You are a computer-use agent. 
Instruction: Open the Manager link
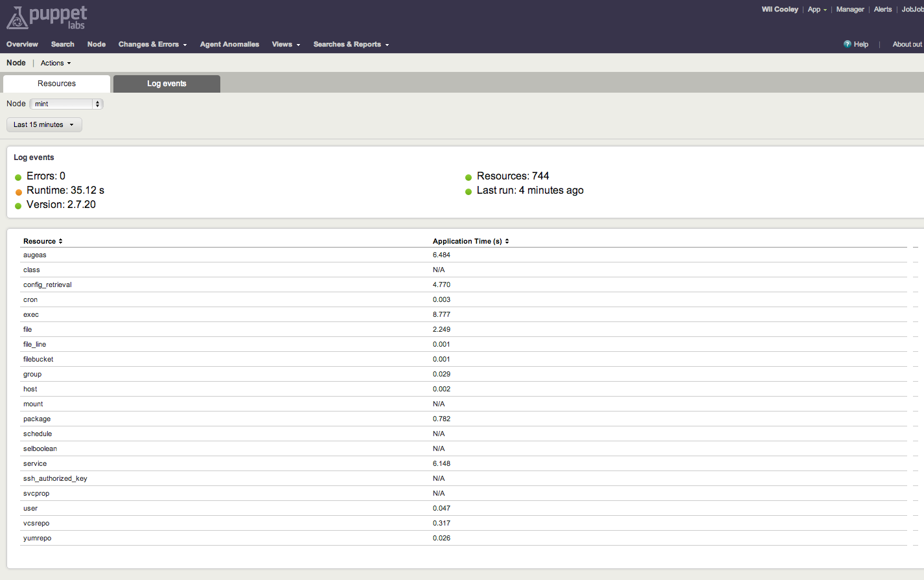tap(850, 9)
